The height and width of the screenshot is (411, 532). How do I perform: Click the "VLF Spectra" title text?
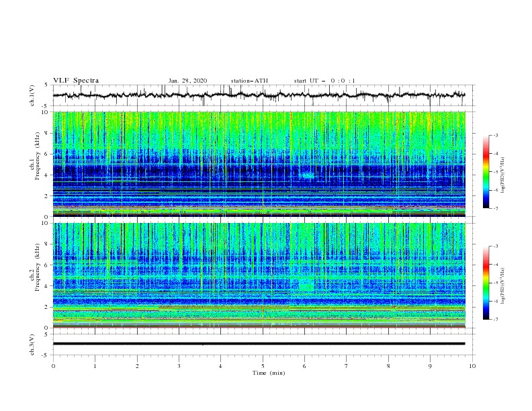pos(76,81)
